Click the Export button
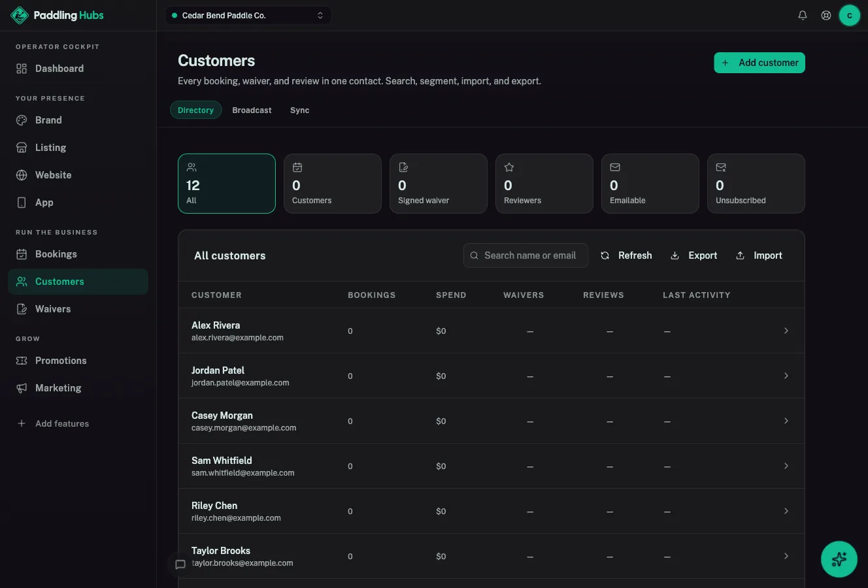This screenshot has height=588, width=868. (x=694, y=255)
